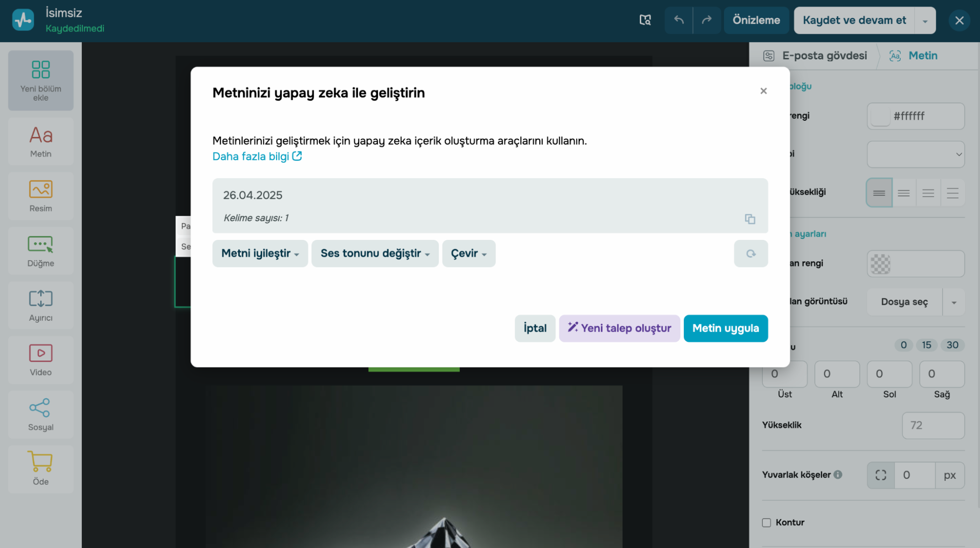Add an Ayırıcı divider block
The width and height of the screenshot is (980, 548).
(x=41, y=305)
